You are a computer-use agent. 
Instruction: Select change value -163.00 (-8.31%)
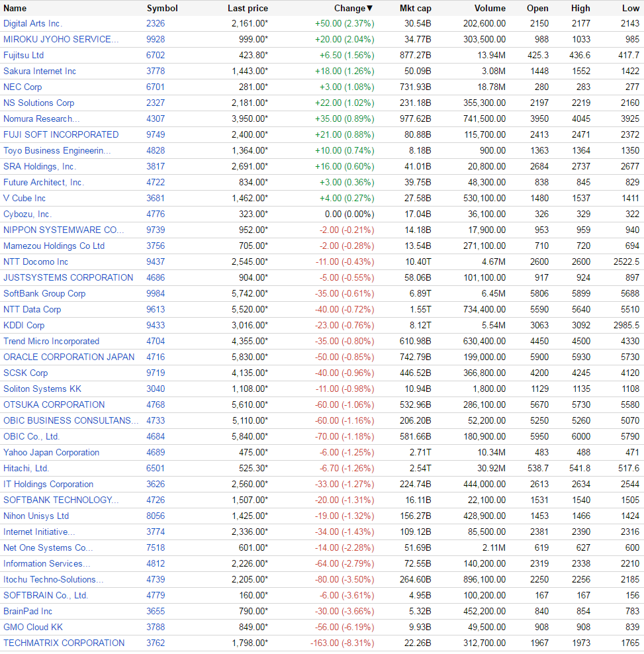tap(342, 642)
